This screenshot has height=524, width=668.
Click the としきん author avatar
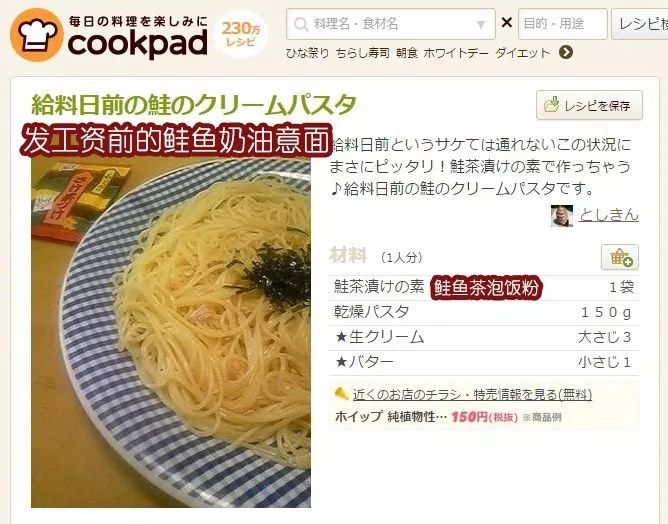[561, 216]
